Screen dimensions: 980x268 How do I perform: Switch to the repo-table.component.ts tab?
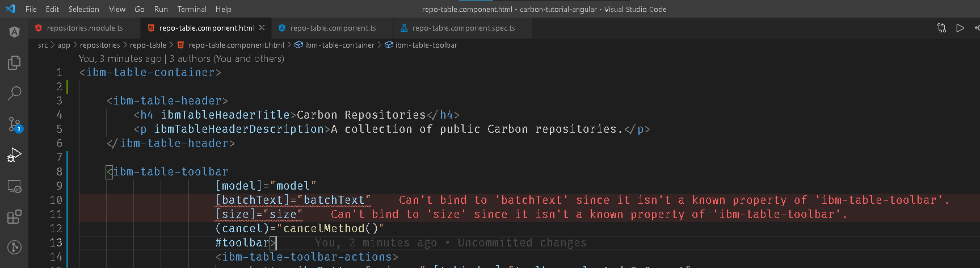tap(333, 28)
